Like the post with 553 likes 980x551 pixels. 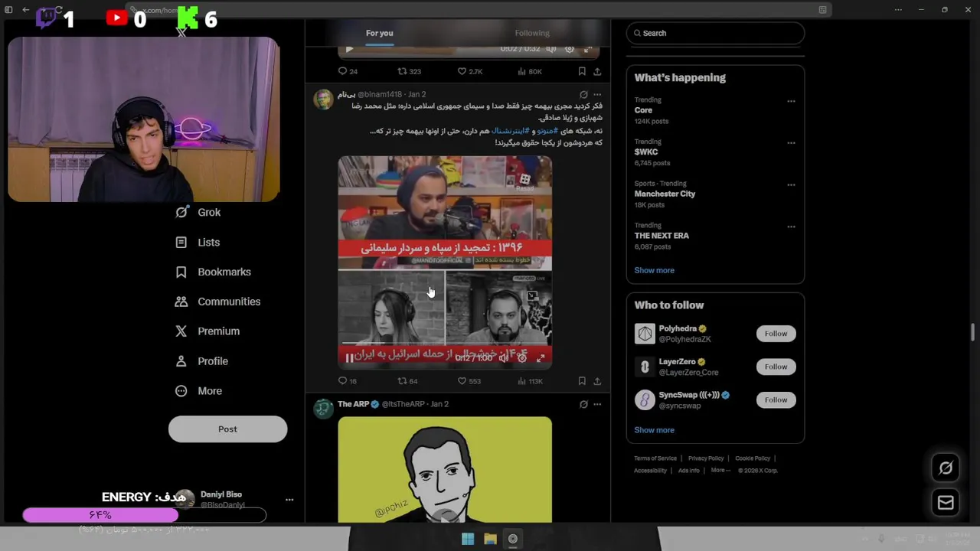pos(469,381)
